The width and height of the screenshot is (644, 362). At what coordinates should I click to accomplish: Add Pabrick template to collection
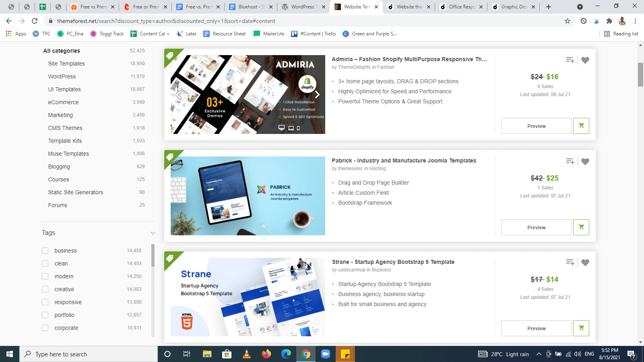(570, 161)
